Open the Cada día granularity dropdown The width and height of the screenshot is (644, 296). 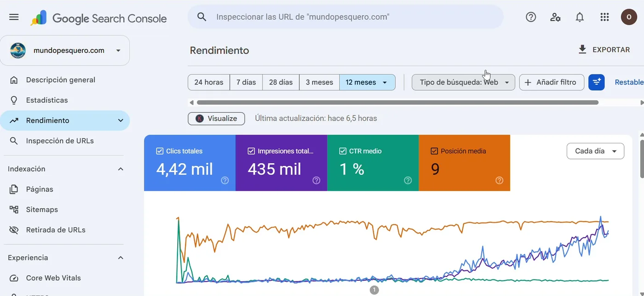pos(595,151)
